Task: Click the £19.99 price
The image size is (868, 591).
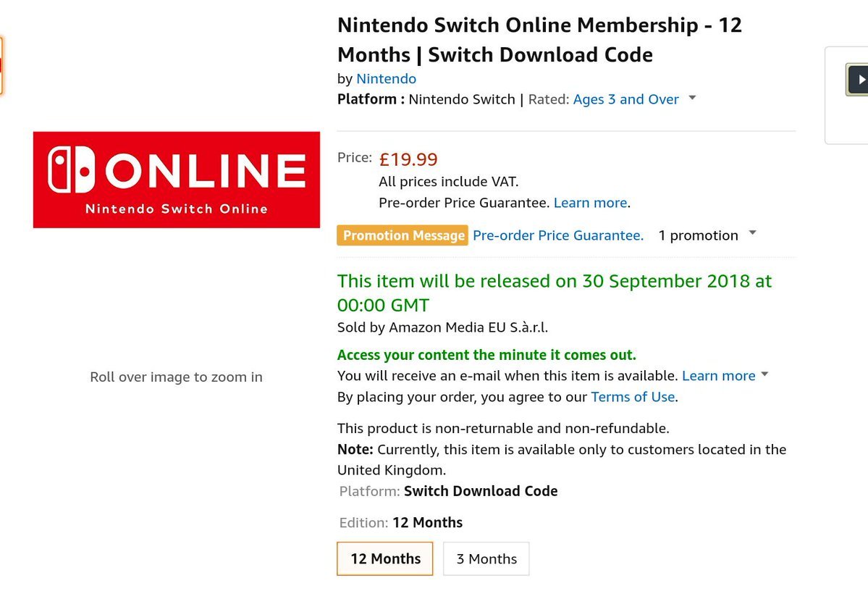Action: (408, 159)
